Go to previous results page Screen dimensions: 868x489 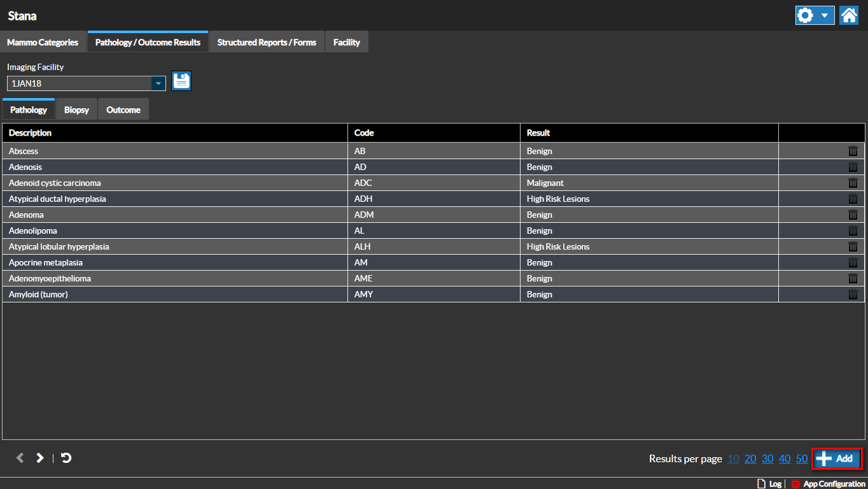(x=20, y=458)
